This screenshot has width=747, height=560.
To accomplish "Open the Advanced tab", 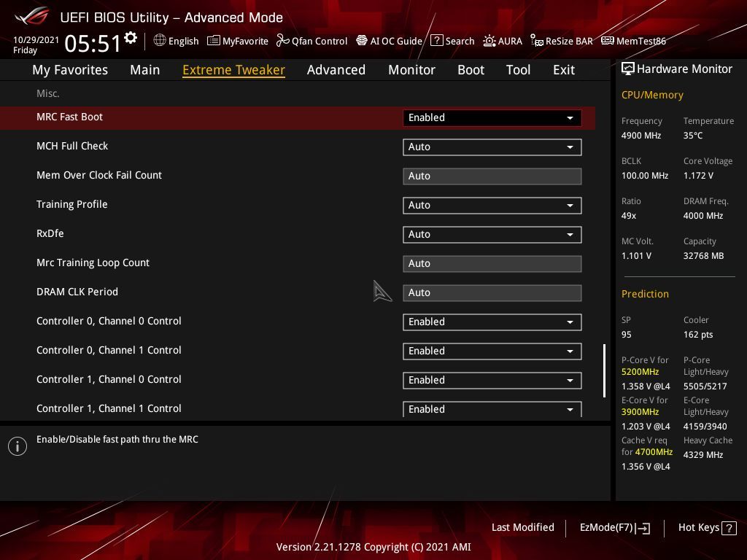I will (336, 70).
